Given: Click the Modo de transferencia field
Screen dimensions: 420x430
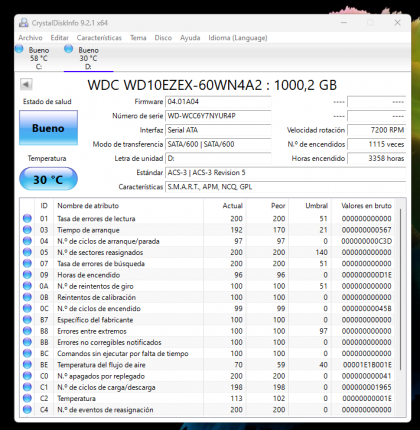Looking at the screenshot, I should [218, 144].
